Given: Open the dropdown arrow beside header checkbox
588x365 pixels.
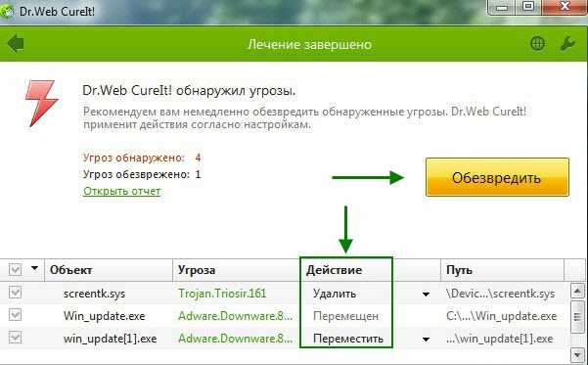Looking at the screenshot, I should [x=35, y=268].
